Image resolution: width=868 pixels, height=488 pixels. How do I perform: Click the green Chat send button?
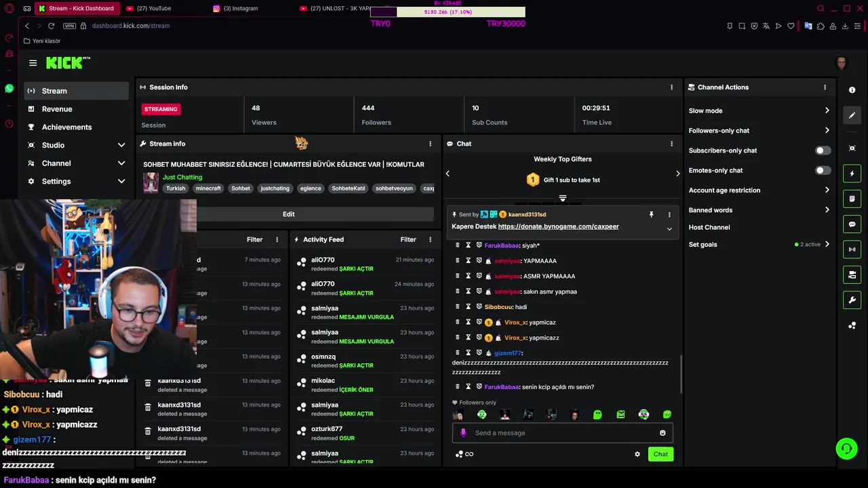tap(660, 454)
